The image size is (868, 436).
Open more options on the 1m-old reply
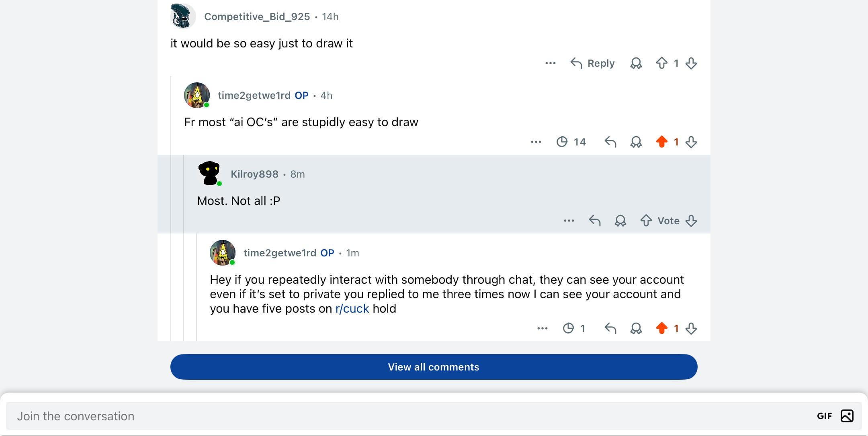[x=542, y=328]
